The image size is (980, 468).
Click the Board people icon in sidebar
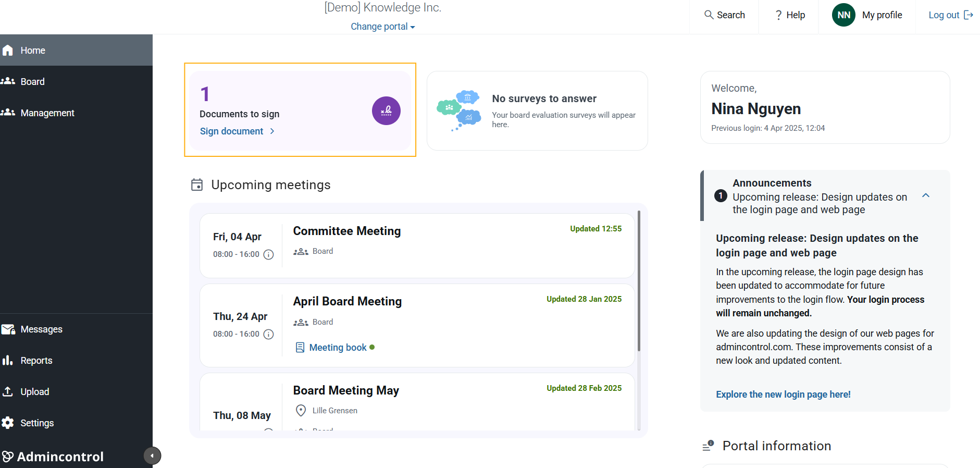coord(7,81)
